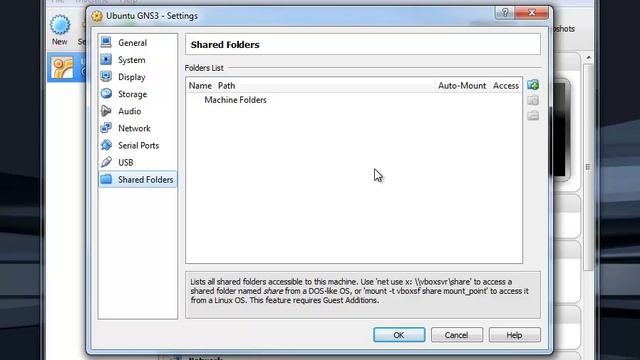Screen dimensions: 640x360
Task: Add a new shared folder
Action: [x=533, y=85]
